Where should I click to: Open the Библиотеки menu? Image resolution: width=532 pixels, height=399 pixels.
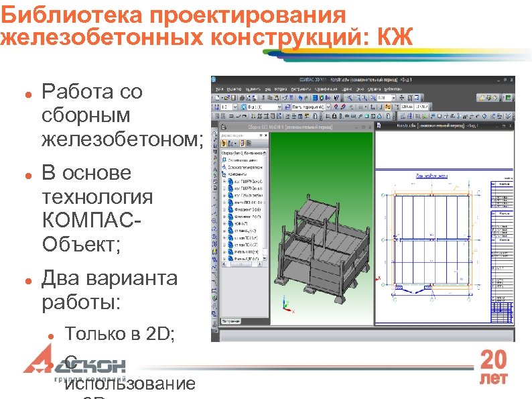[393, 89]
